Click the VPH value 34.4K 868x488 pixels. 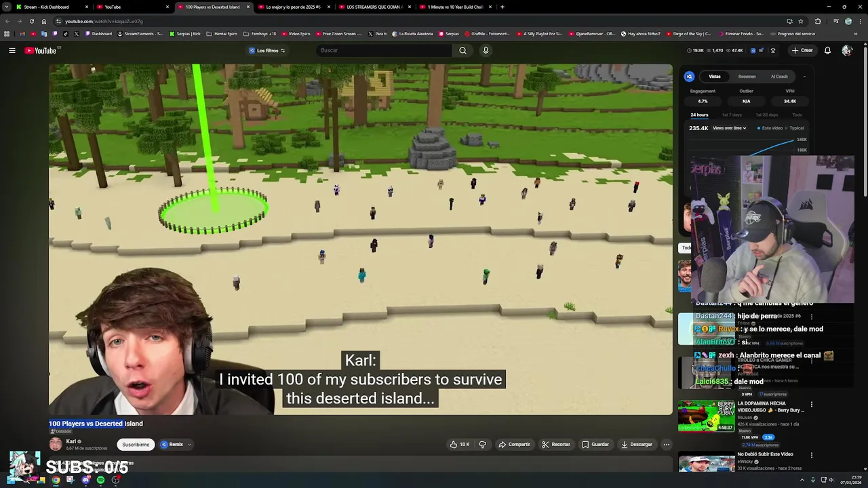[x=790, y=101]
